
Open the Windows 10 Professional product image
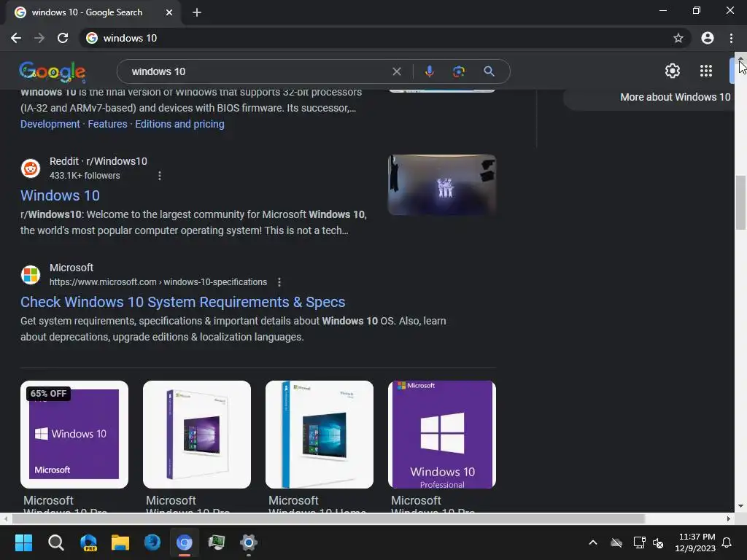pos(441,435)
